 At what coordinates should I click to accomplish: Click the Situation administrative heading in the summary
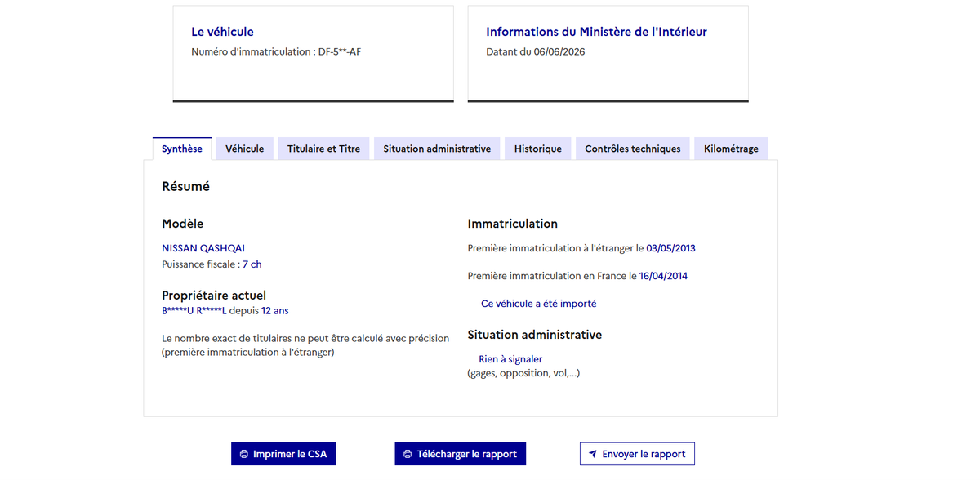pyautogui.click(x=535, y=335)
